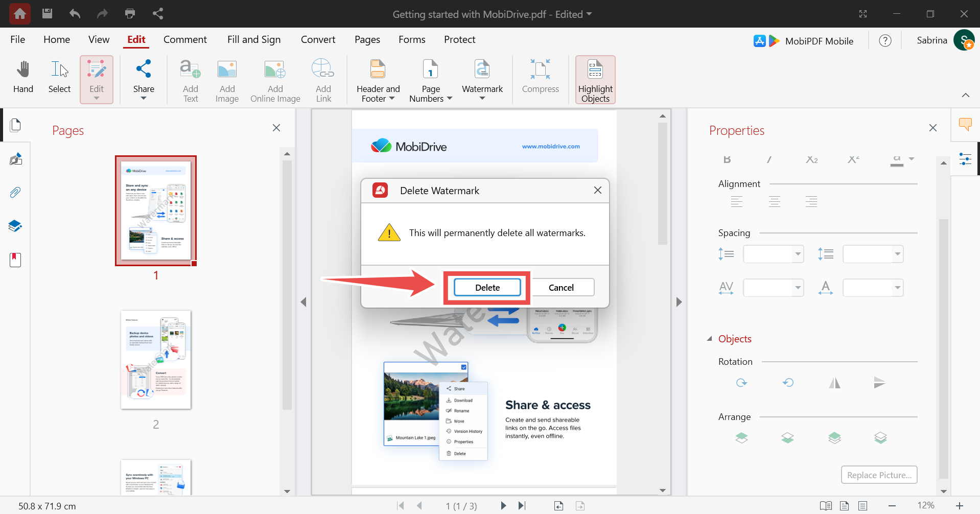
Task: Open layers sidebar icon
Action: [x=15, y=226]
